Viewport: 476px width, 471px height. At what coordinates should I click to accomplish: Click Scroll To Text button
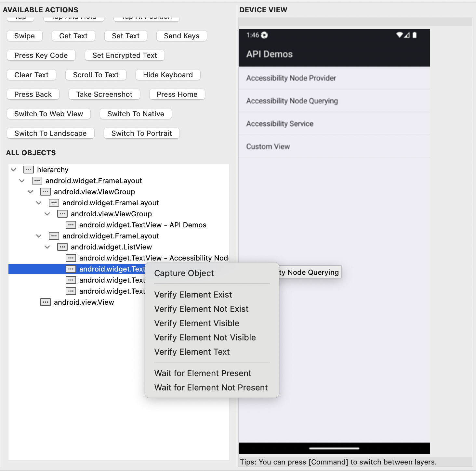(96, 75)
